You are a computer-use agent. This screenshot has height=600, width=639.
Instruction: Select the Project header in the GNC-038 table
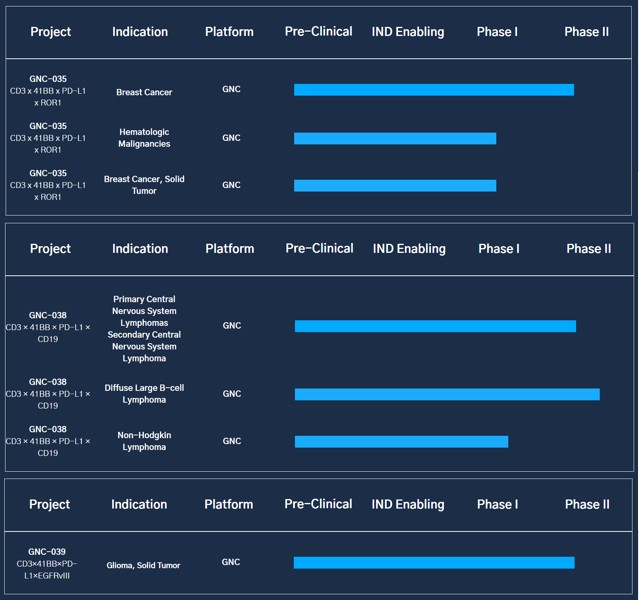(50, 249)
